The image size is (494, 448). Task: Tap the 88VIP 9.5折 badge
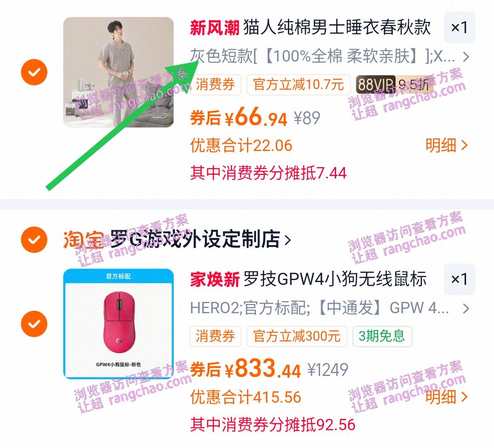tap(395, 85)
